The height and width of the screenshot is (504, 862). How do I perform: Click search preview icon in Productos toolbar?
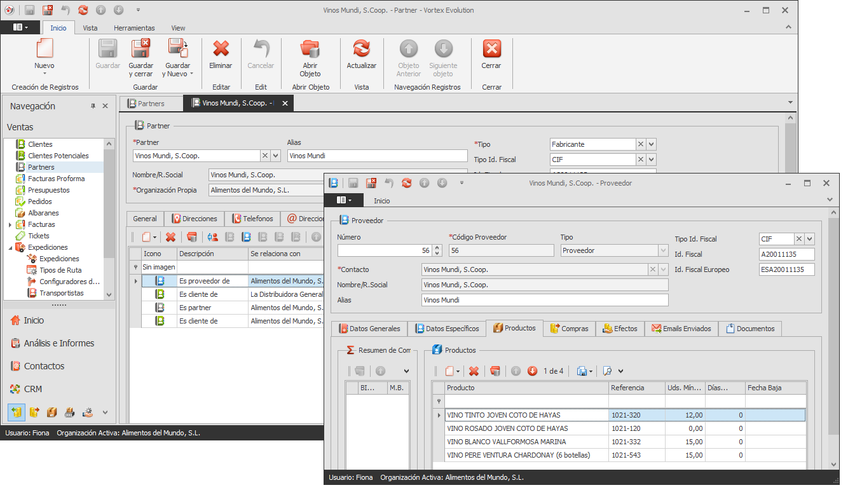tap(608, 371)
